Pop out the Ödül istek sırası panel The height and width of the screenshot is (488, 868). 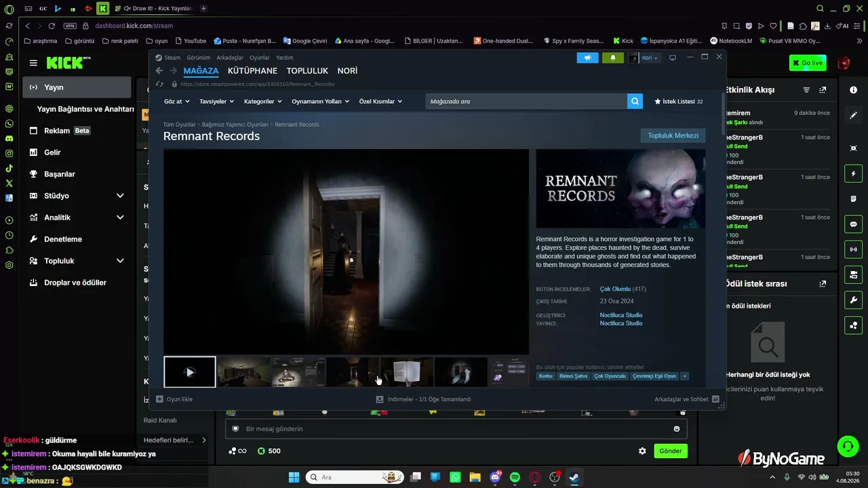pyautogui.click(x=823, y=284)
